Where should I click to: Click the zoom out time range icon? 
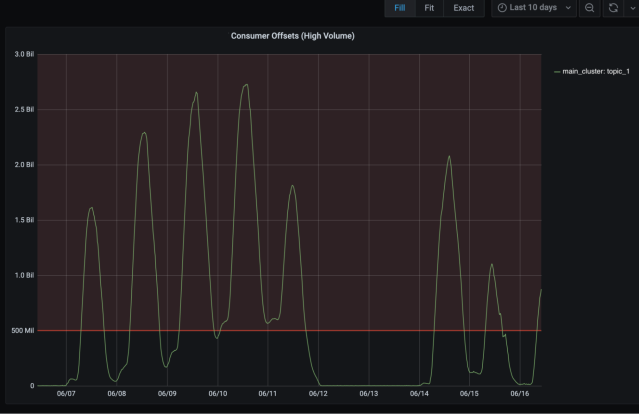pyautogui.click(x=589, y=8)
